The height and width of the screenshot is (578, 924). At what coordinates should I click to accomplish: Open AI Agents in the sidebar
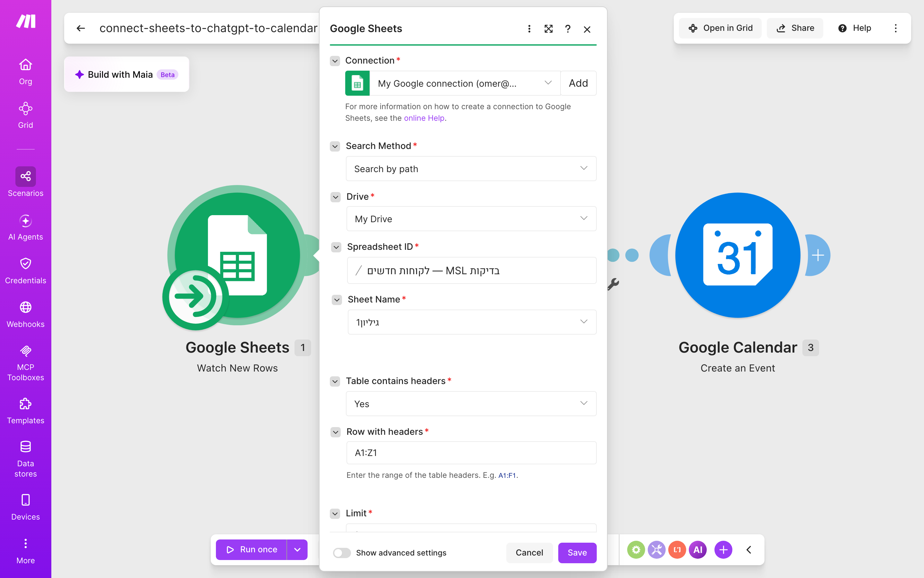point(26,227)
